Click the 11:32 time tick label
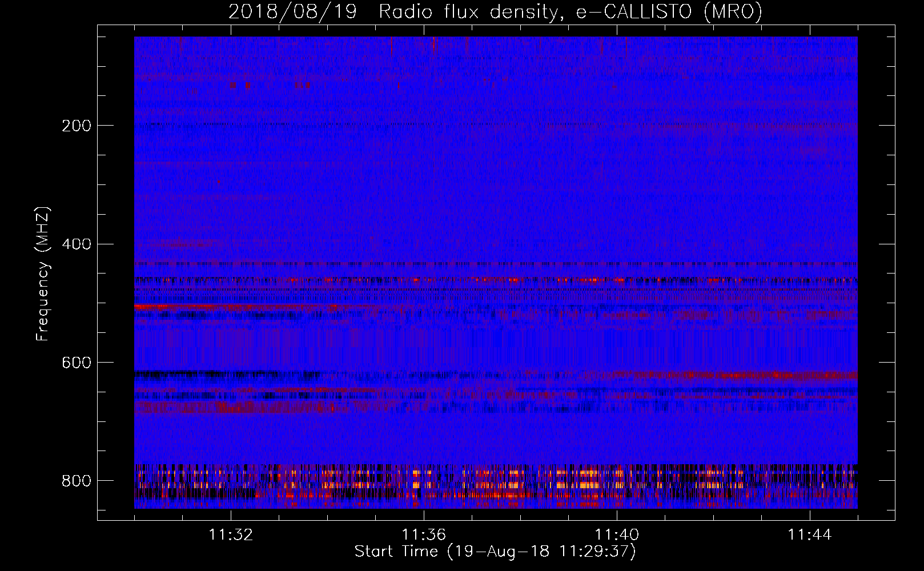Viewport: 924px width, 571px height. pyautogui.click(x=231, y=535)
